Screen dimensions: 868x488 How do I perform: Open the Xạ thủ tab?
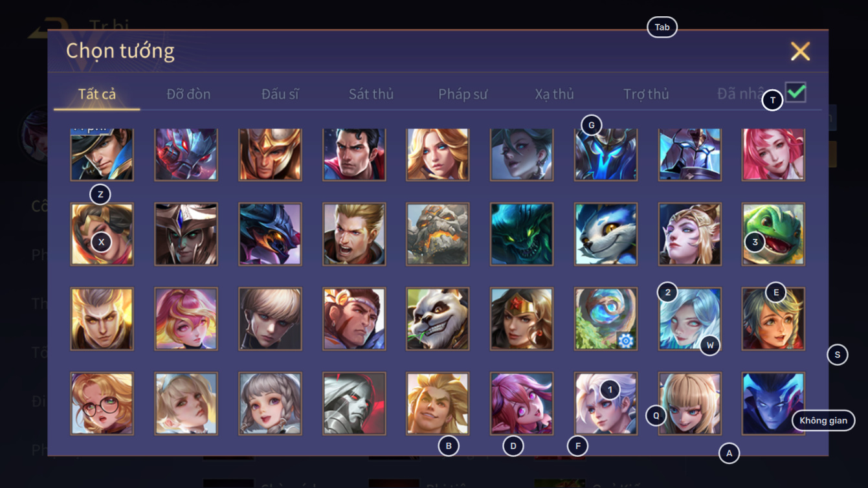click(x=555, y=94)
